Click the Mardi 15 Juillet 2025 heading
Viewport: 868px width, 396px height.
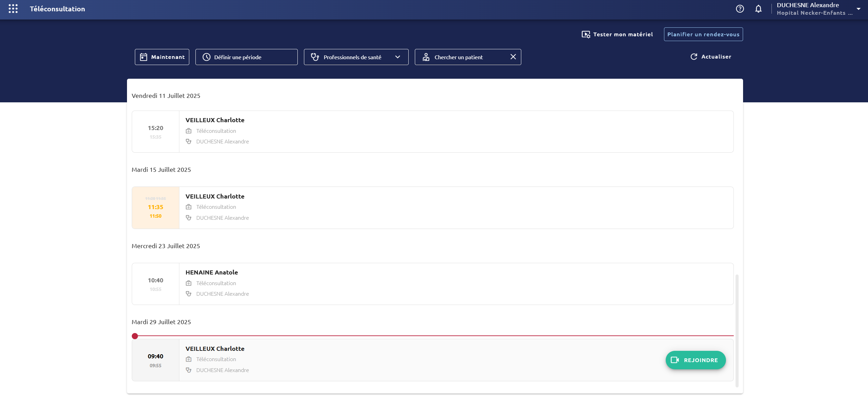pyautogui.click(x=161, y=170)
